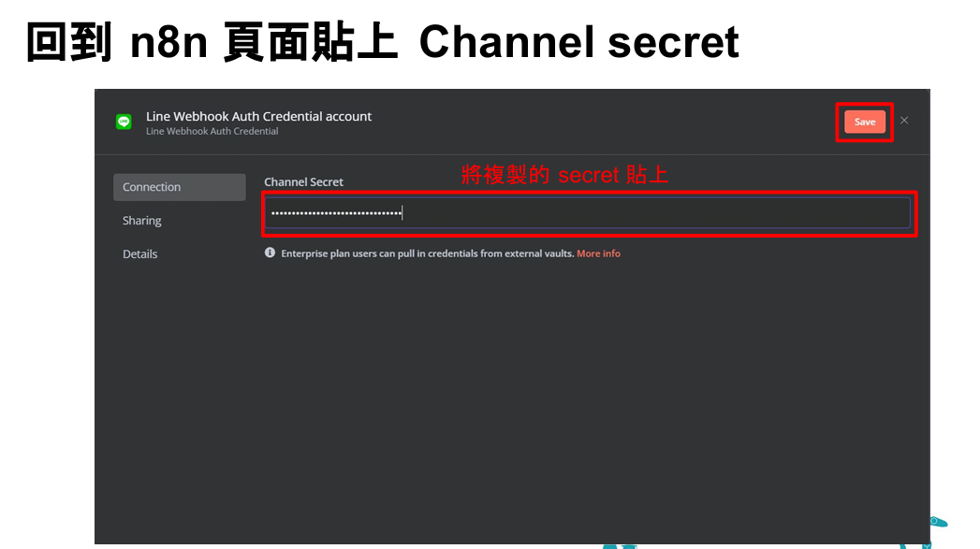Click the green LINE logo icon
Viewport: 980px width, 549px height.
point(124,122)
